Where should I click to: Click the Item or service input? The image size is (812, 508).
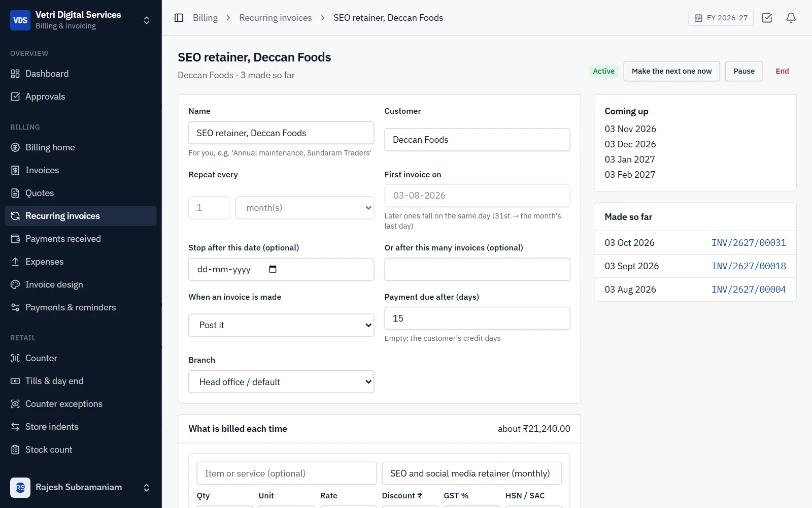coord(286,473)
